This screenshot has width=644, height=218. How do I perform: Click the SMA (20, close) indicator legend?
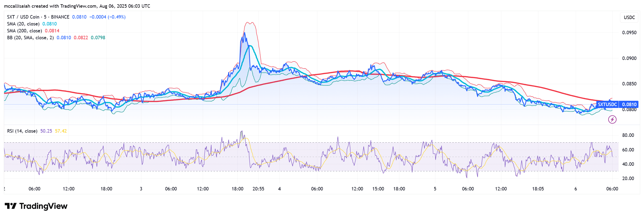23,24
